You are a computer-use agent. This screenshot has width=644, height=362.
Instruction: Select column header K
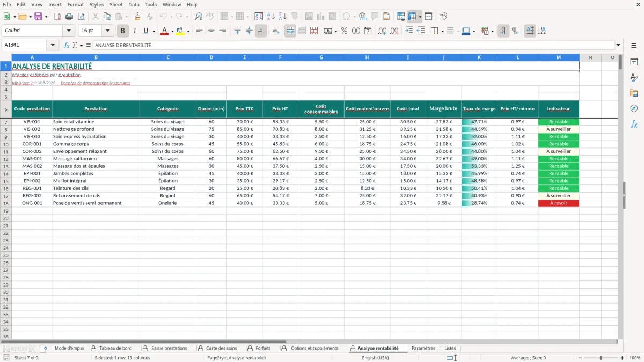(479, 57)
